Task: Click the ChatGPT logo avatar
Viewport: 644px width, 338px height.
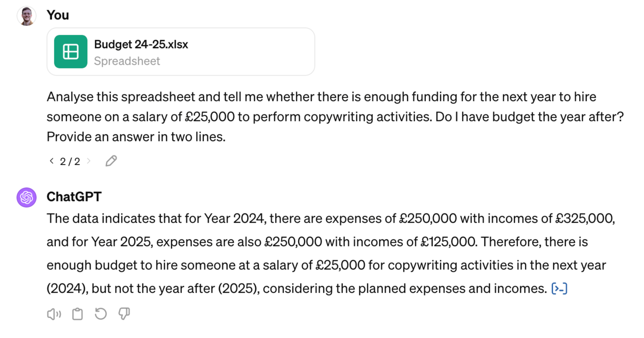Action: pos(27,197)
